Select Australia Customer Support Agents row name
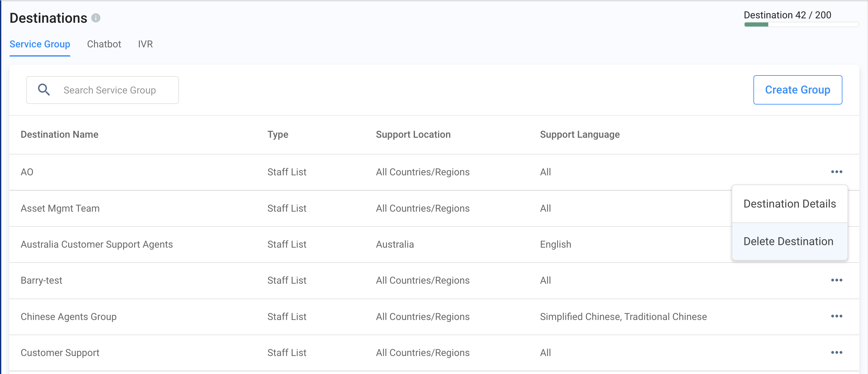The image size is (868, 374). click(x=97, y=244)
